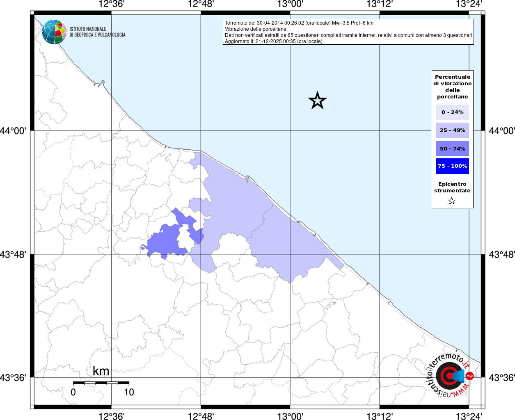This screenshot has height=420, width=515.
Task: Select the 75 - 100% legend swatch
Action: [452, 166]
